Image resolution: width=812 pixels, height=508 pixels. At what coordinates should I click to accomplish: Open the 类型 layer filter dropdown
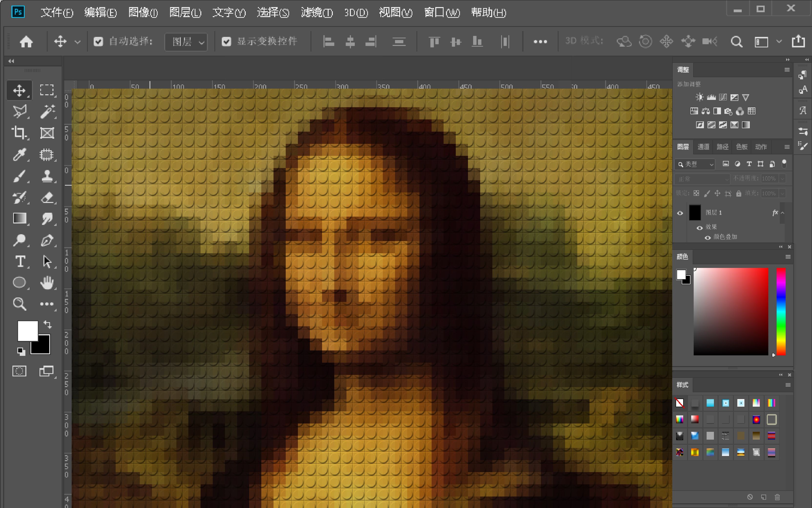click(695, 164)
